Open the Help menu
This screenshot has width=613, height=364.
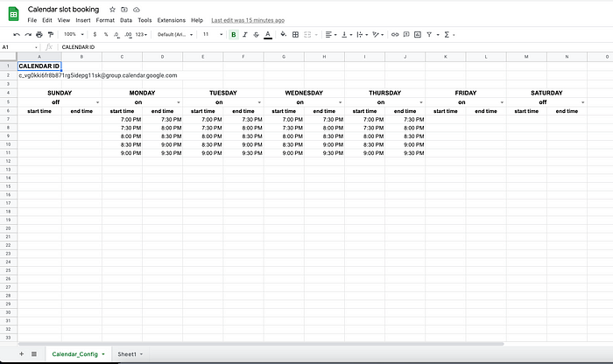coord(197,20)
